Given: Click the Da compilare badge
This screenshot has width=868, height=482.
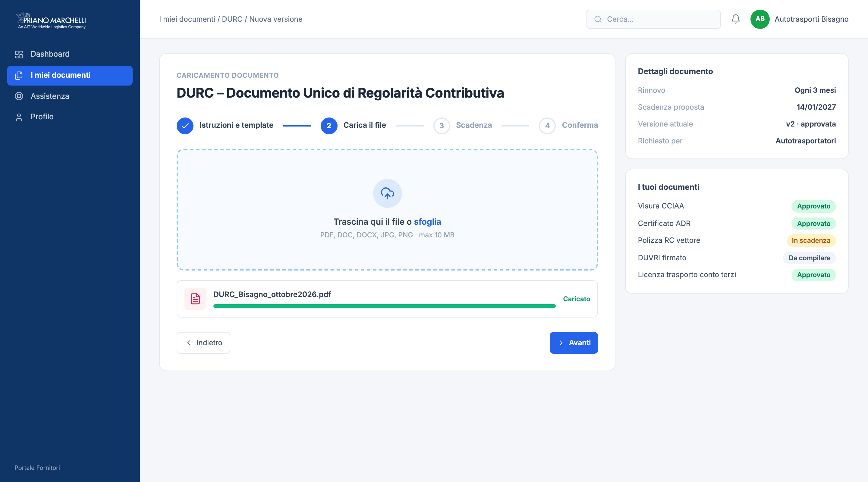Looking at the screenshot, I should [x=809, y=258].
